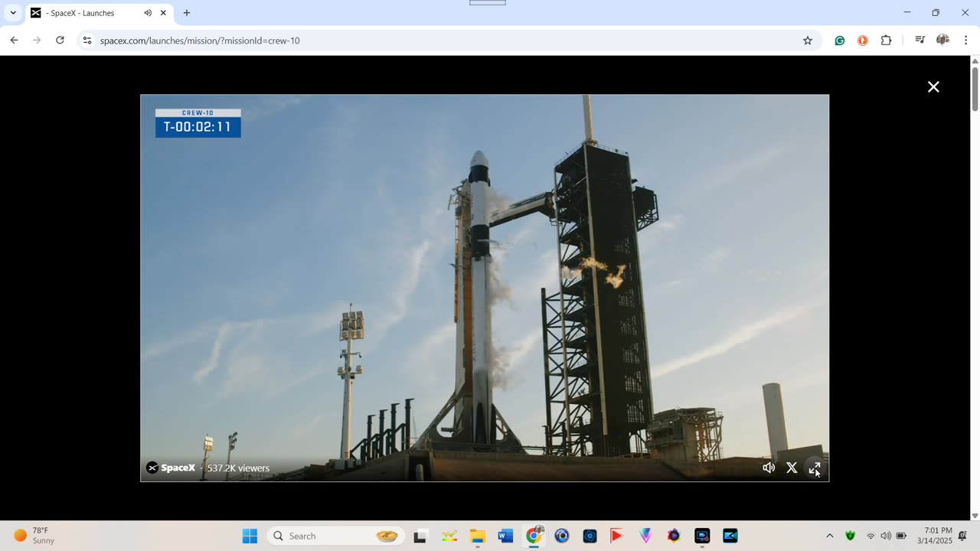Open the media controls button

click(920, 41)
